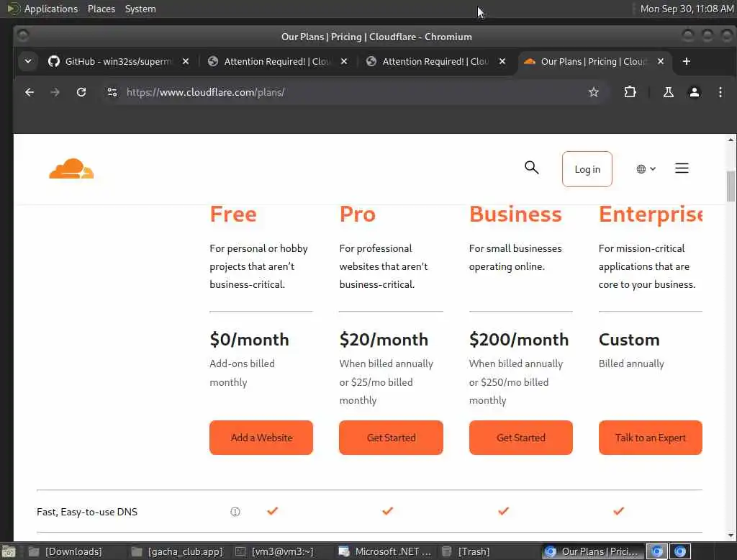Click Free plan DNS checkmark

[273, 510]
